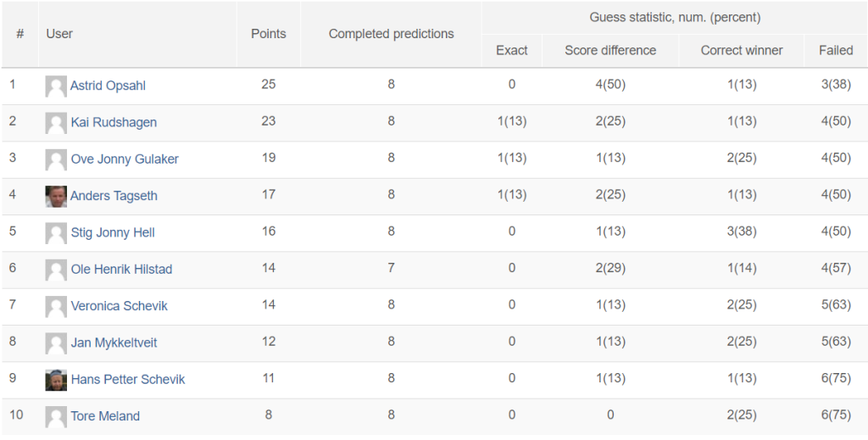Viewport: 868px width, 440px height.
Task: Select the Correct winner column header
Action: (x=742, y=50)
